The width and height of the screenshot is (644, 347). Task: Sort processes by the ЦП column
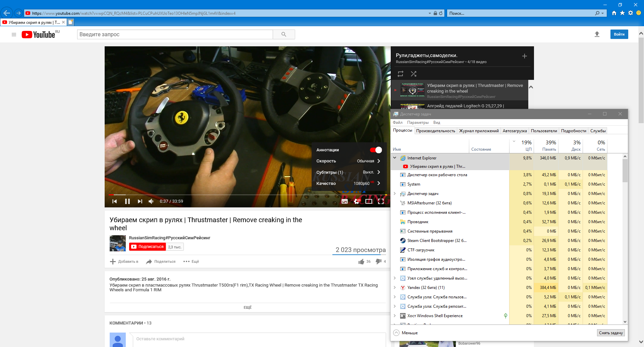[522, 146]
